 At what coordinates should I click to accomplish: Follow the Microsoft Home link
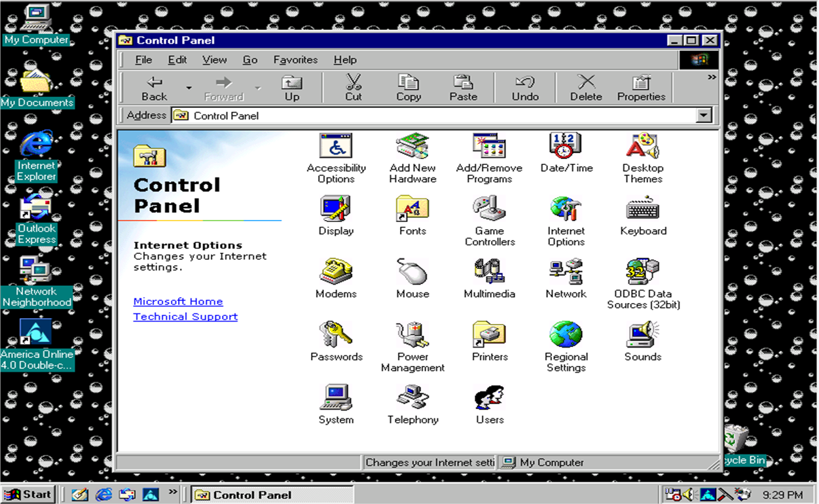point(178,302)
